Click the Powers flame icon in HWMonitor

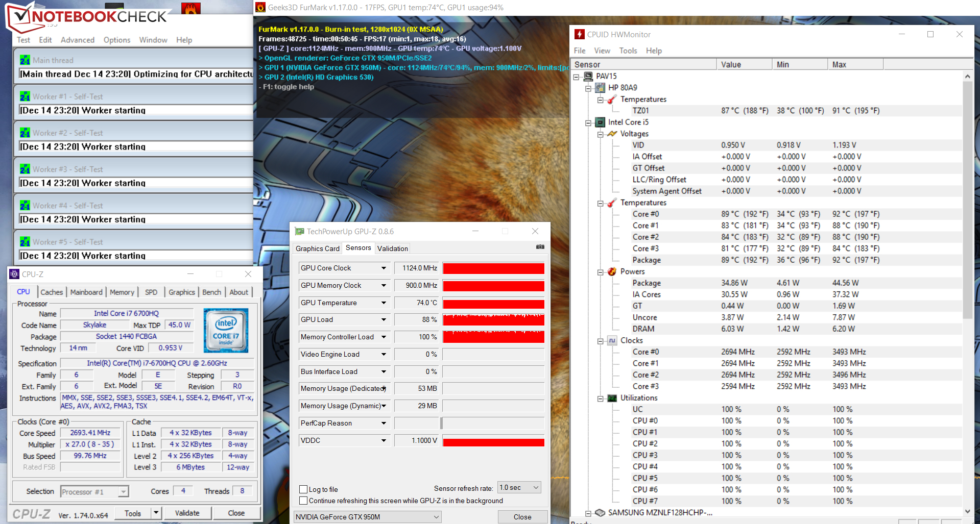tap(612, 271)
